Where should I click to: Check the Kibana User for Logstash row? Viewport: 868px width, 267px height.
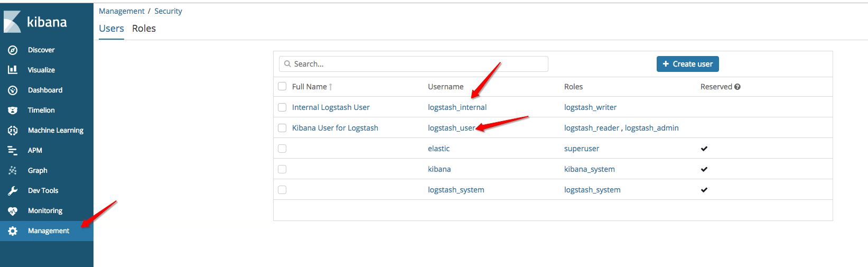point(282,128)
